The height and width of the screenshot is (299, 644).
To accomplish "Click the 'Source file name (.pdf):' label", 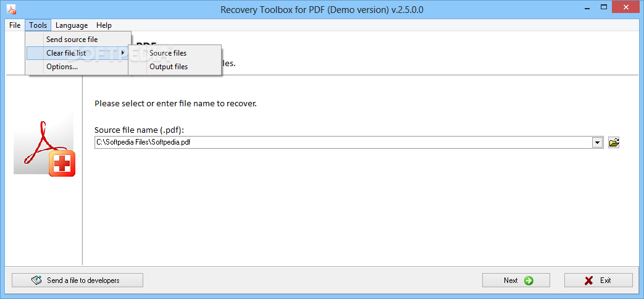I will coord(139,130).
